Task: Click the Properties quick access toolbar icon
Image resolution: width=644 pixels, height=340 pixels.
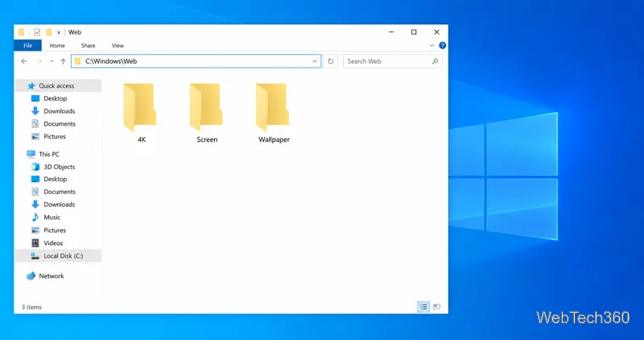Action: (37, 32)
